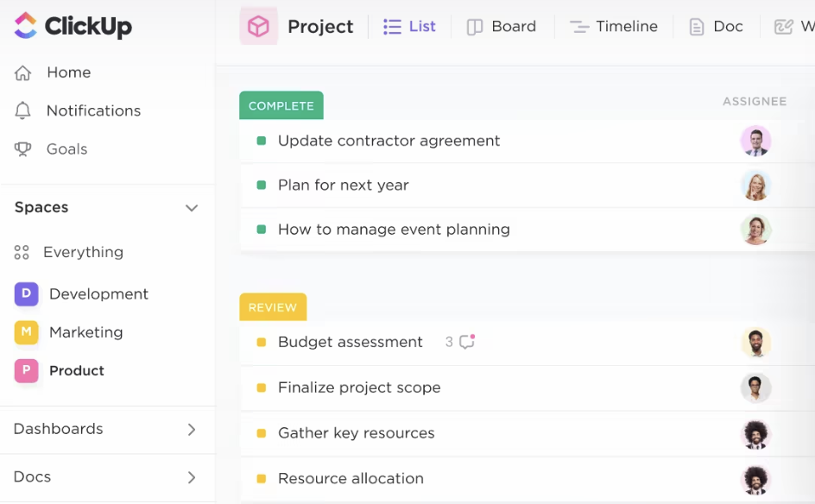Click the COMPLETE status group label
The image size is (815, 504).
pyautogui.click(x=281, y=105)
